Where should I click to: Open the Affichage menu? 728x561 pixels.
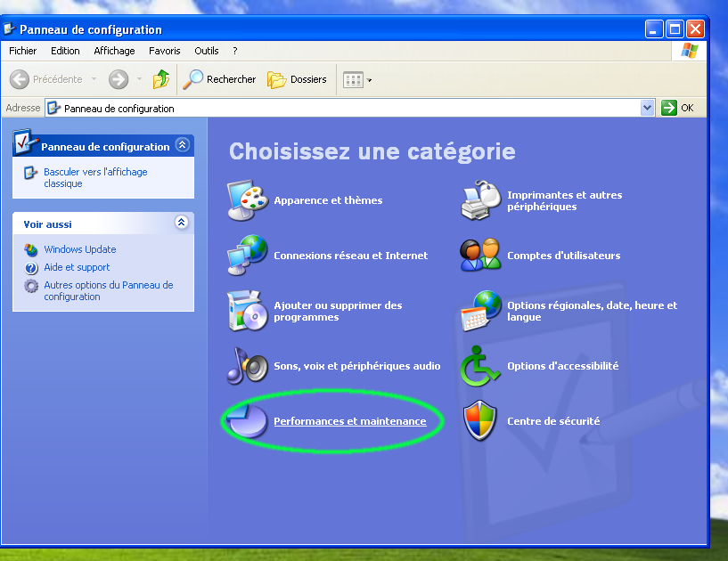(x=114, y=51)
